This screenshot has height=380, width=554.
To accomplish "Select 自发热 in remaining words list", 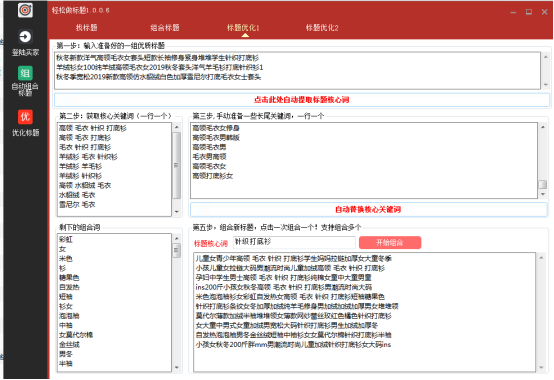I will coord(69,287).
